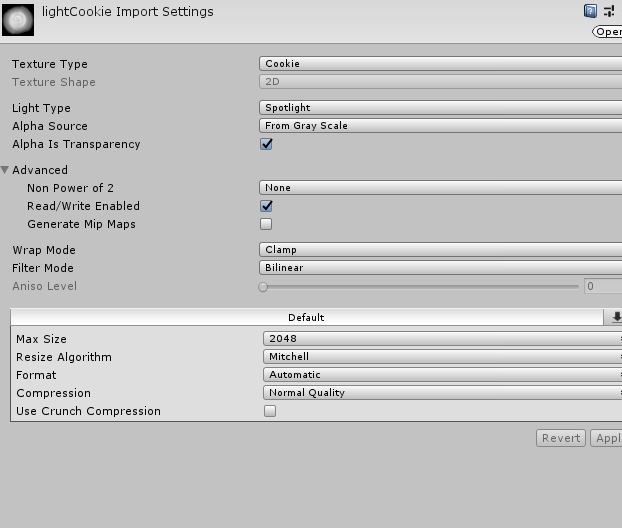
Task: Click the Revert button
Action: (x=561, y=438)
